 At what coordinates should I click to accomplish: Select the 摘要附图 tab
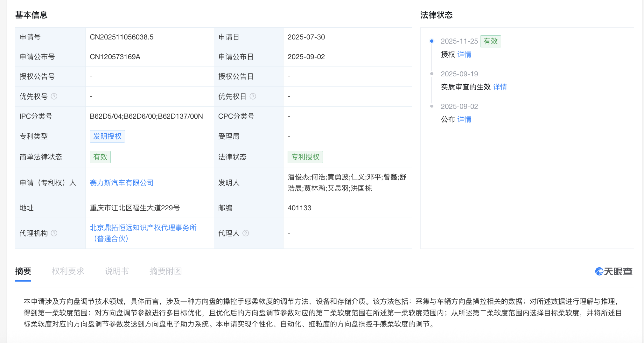[x=165, y=271]
